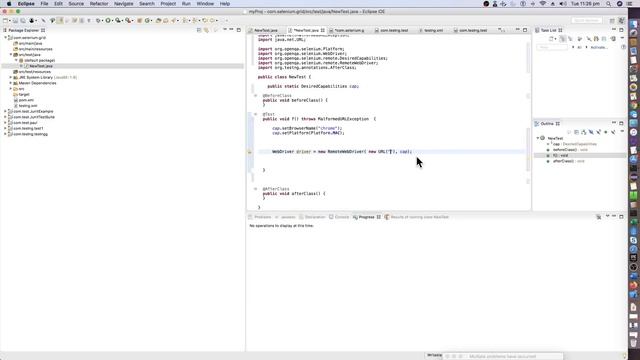
Task: Open the Outline view menu arrow
Action: 622,131
